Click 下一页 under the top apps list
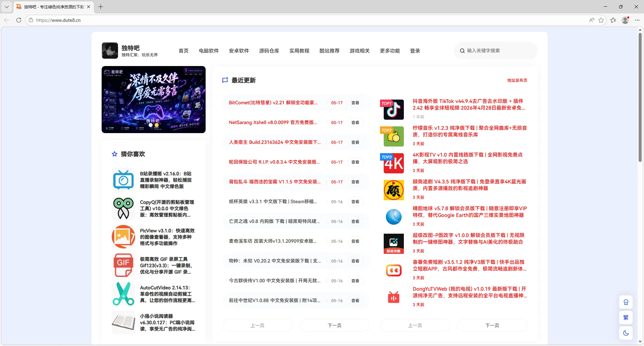Viewport: 644px width, 346px height. pos(492,325)
